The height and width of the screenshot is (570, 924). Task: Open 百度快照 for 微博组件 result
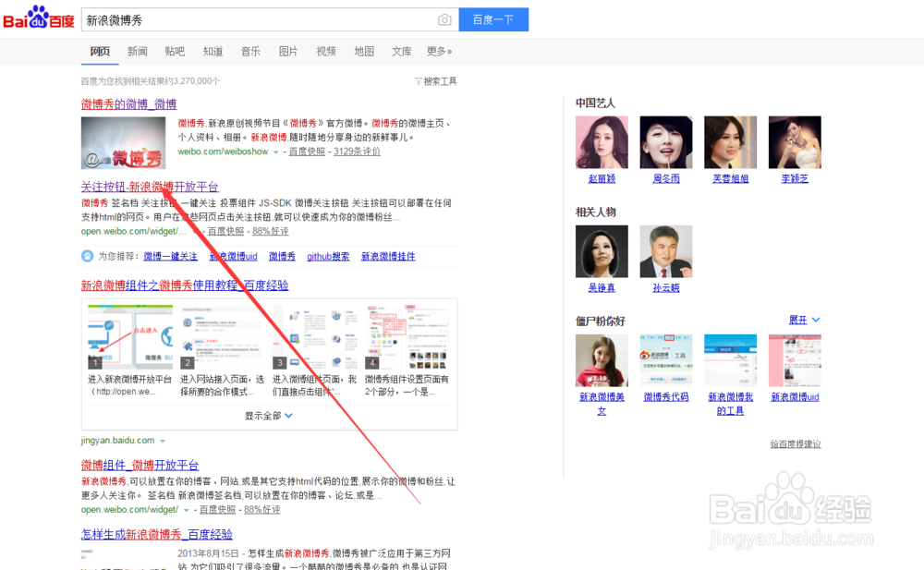(217, 509)
